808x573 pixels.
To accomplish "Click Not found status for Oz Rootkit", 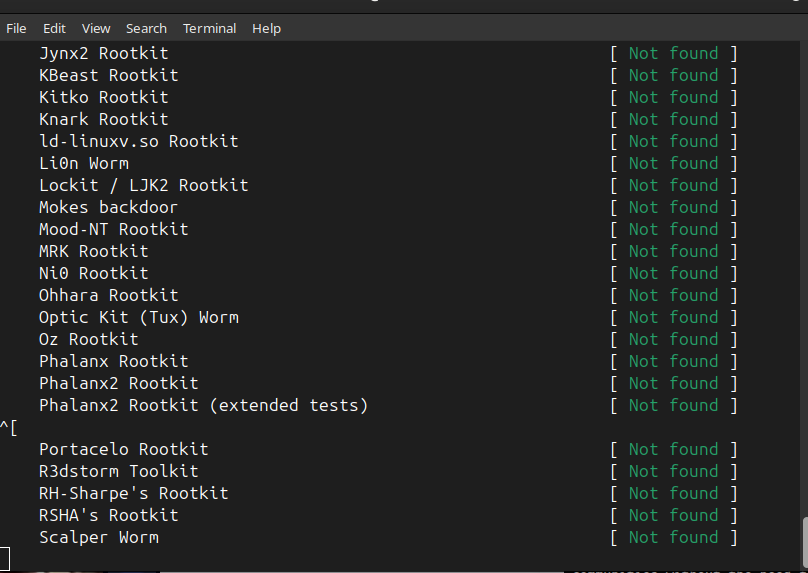I will (x=673, y=339).
